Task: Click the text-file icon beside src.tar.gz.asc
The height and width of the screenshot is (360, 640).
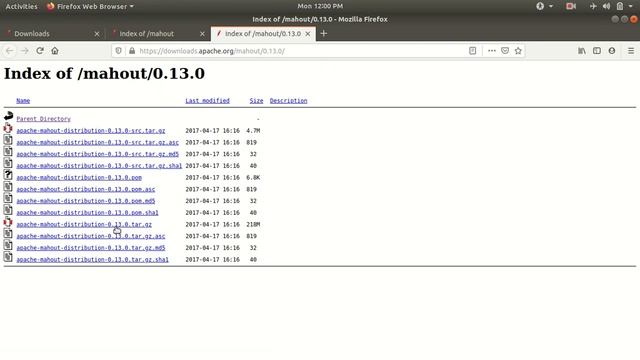Action: (x=8, y=140)
